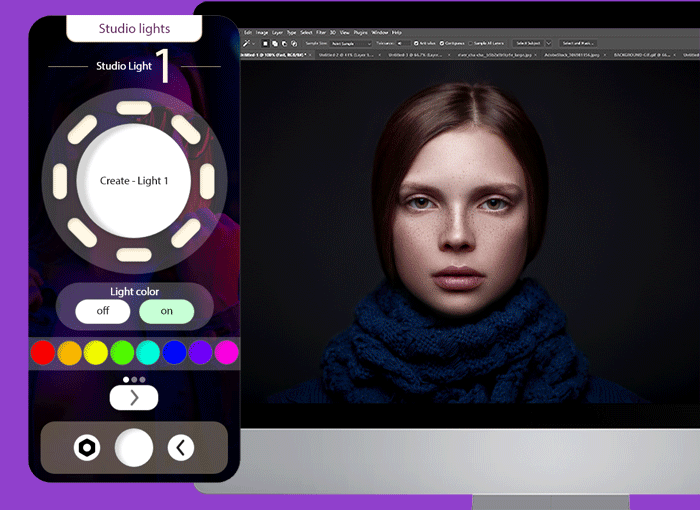Open the Sample Size dropdown
700x510 pixels.
click(x=350, y=44)
